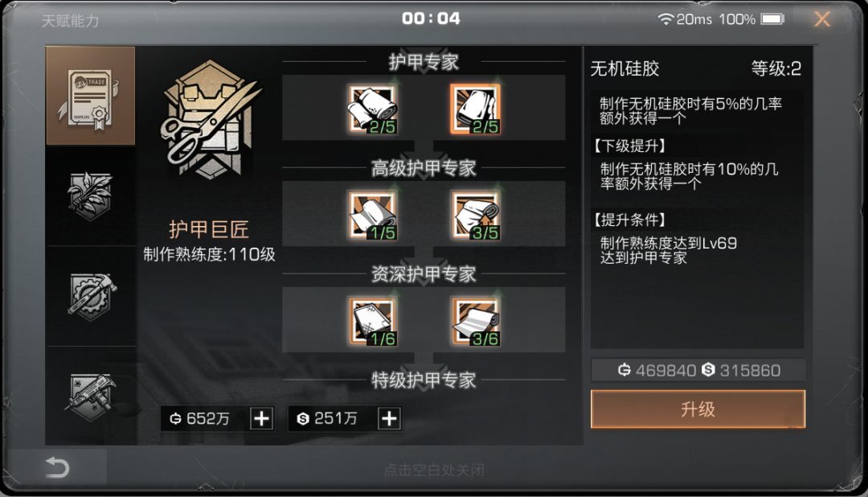This screenshot has height=497, width=868.
Task: Add more S currency with plus button
Action: [x=389, y=418]
